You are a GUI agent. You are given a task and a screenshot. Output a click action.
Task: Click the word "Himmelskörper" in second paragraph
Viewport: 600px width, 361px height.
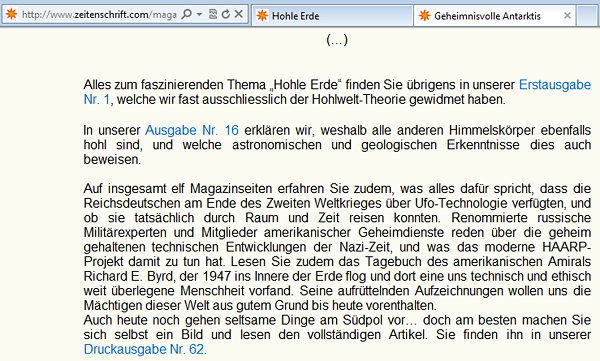[492, 130]
